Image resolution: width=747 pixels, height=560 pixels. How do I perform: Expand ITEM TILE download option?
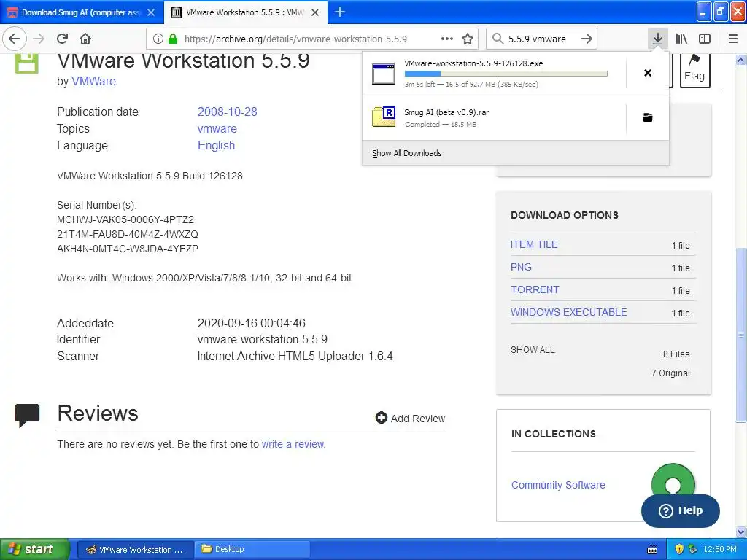point(533,244)
